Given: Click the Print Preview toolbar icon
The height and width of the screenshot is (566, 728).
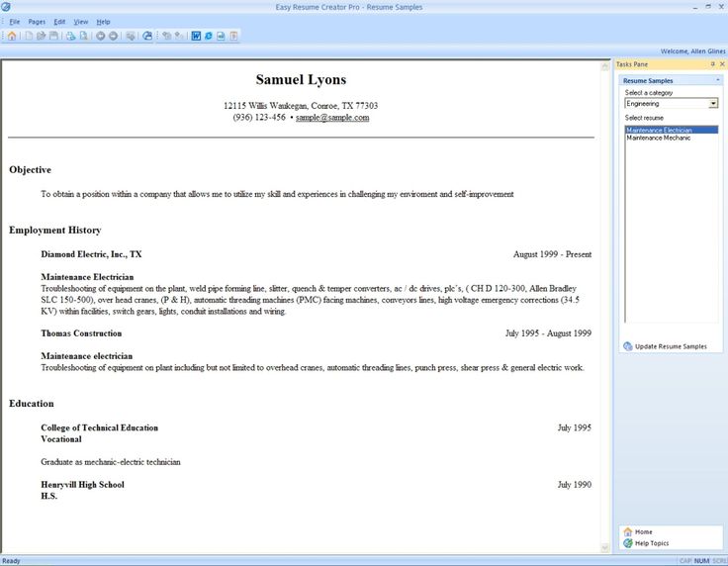Looking at the screenshot, I should 83,36.
